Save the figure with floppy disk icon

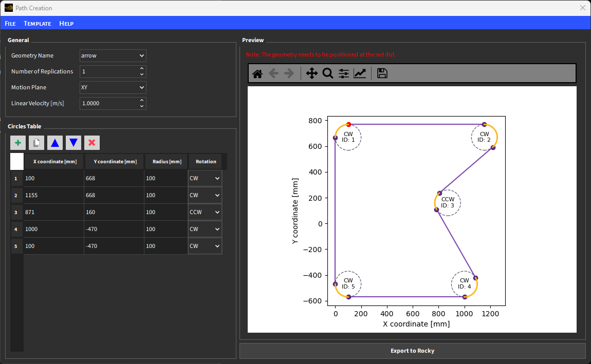[x=382, y=73]
